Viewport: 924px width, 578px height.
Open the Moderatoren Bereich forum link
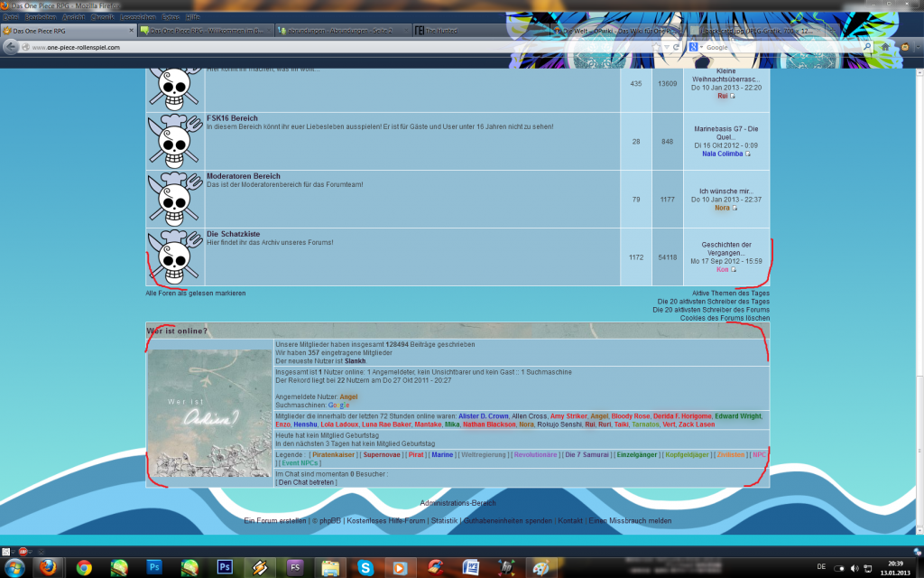pos(244,176)
